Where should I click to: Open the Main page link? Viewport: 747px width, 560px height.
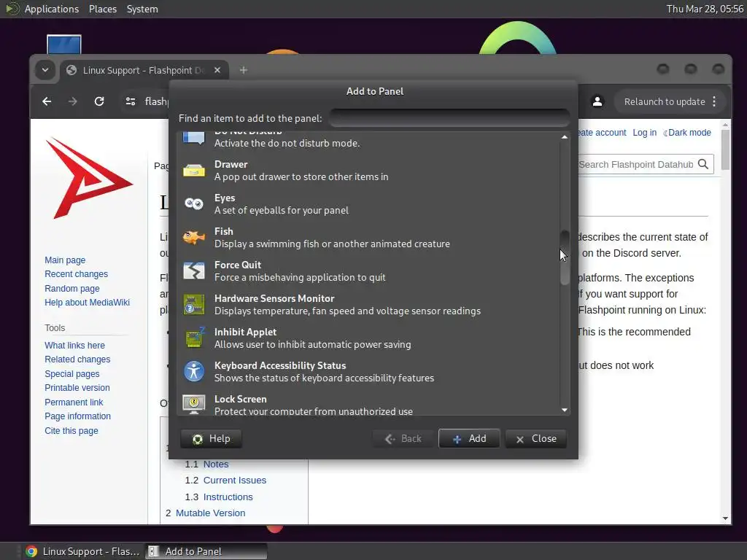(65, 260)
